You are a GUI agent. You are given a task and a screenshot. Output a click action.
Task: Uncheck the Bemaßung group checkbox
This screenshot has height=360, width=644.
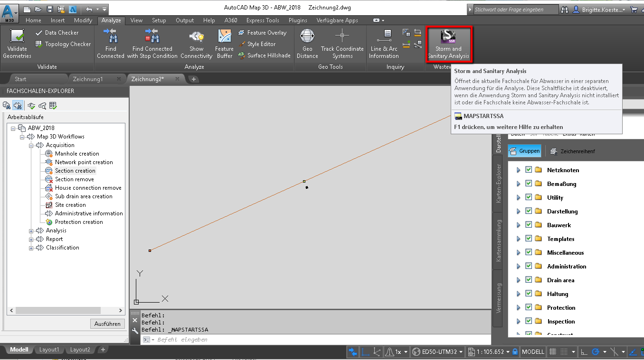point(529,184)
